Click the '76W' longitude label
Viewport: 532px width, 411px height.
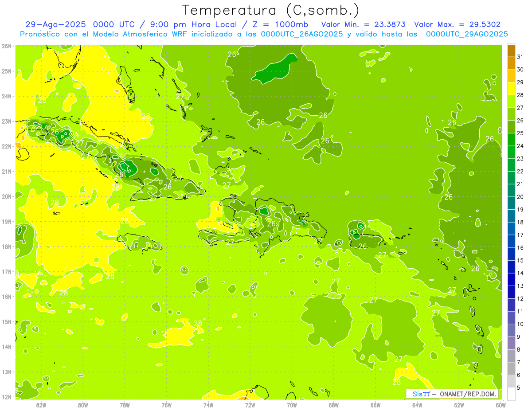pyautogui.click(x=167, y=405)
